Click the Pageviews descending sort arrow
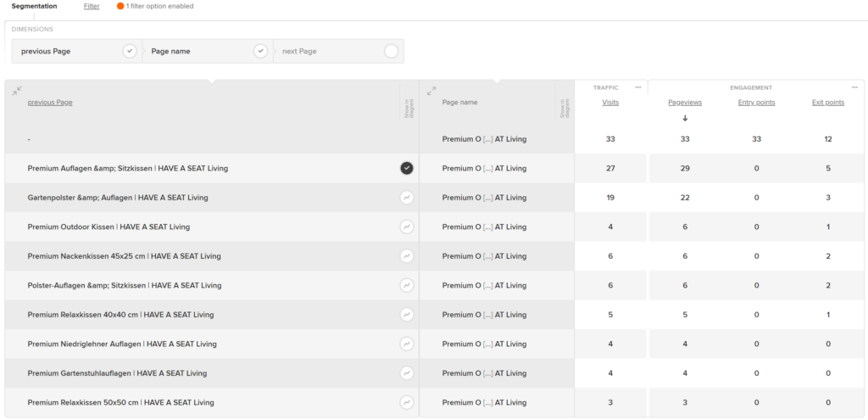Viewport: 868px width, 420px height. (685, 118)
